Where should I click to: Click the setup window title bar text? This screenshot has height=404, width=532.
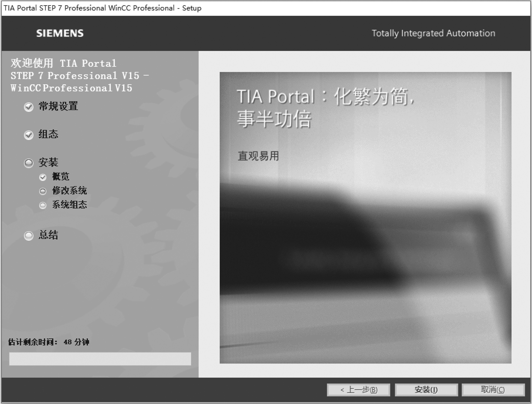pos(102,8)
